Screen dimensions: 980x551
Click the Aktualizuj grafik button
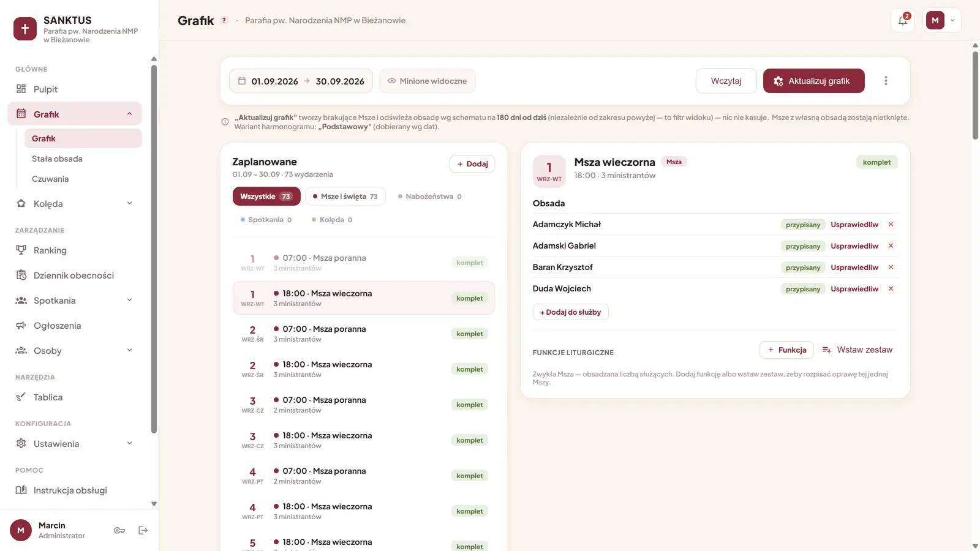pyautogui.click(x=813, y=81)
